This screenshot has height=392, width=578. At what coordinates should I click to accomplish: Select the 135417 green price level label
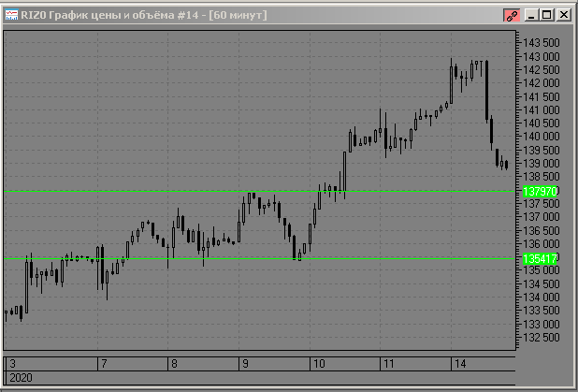pos(540,259)
